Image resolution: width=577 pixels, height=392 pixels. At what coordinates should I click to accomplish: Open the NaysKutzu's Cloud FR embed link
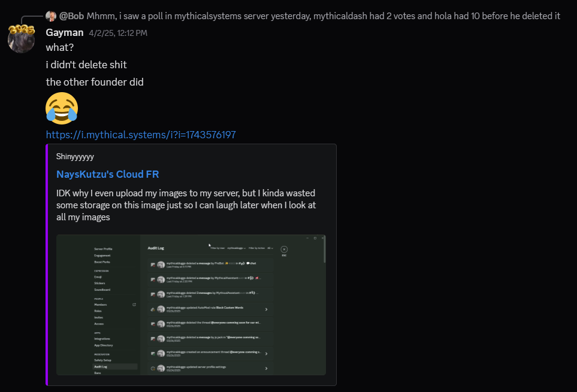(x=108, y=174)
